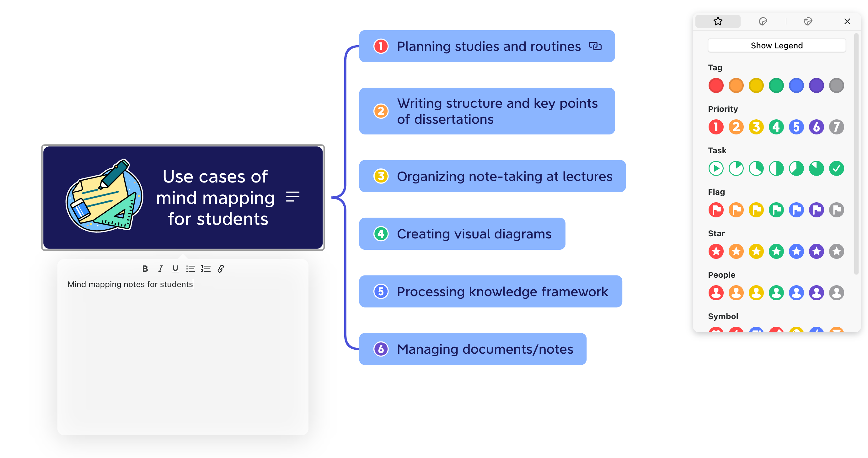The height and width of the screenshot is (458, 868).
Task: Click inside the note text area
Action: (183, 354)
